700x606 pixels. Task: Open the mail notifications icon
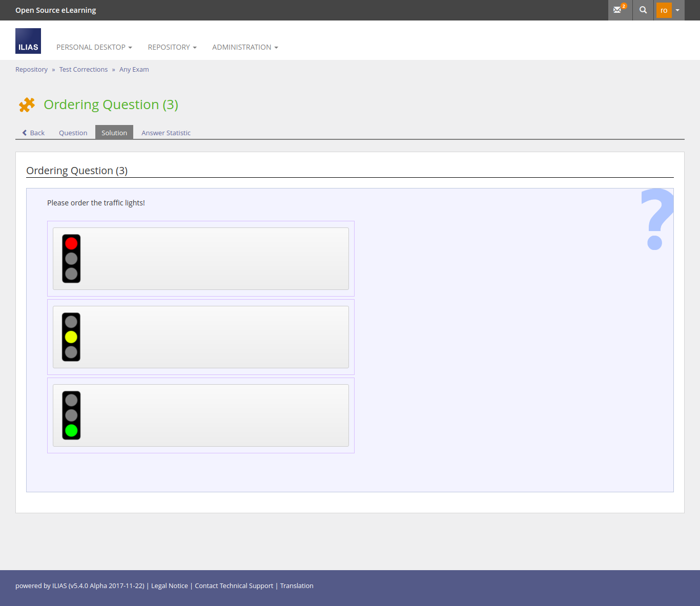(x=619, y=10)
